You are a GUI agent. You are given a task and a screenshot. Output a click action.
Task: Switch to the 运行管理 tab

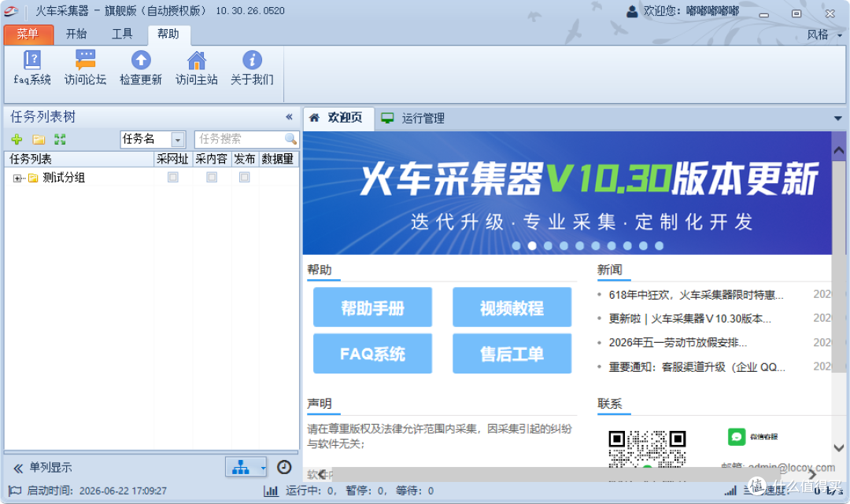click(x=413, y=118)
